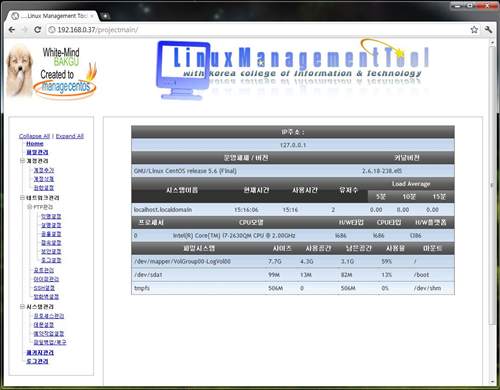500x390 pixels.
Task: Open the 계정추가 link
Action: point(44,170)
